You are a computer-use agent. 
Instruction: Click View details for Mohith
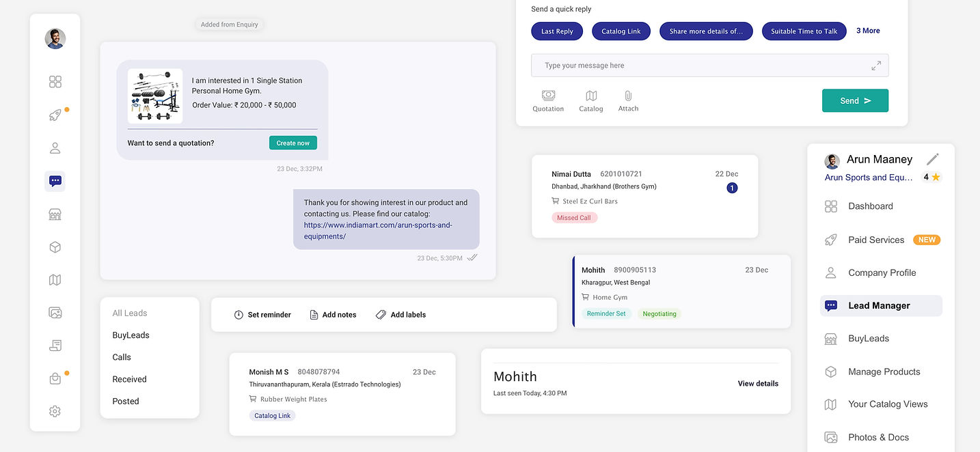pos(758,384)
